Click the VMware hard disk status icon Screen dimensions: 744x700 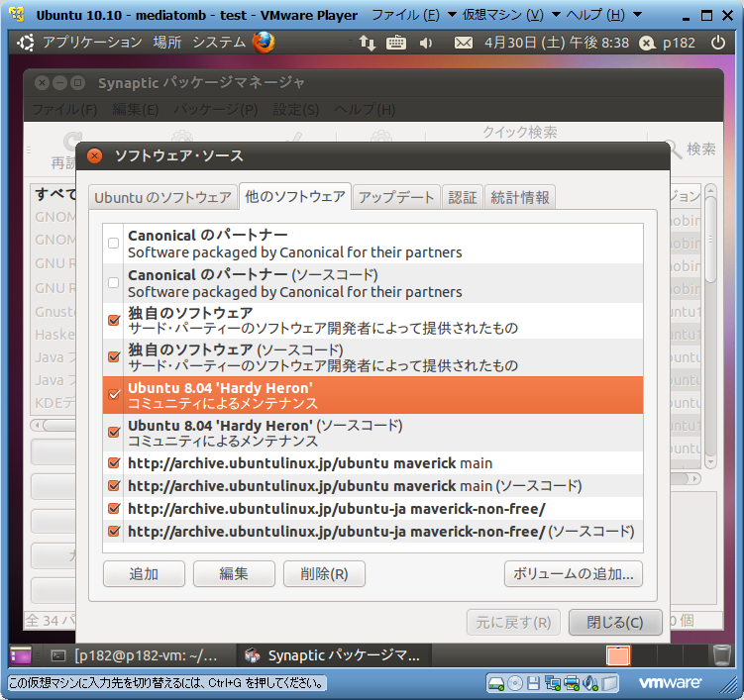click(496, 683)
